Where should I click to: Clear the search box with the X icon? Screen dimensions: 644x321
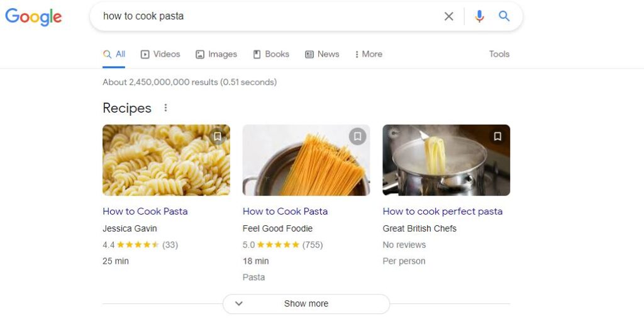tap(448, 16)
